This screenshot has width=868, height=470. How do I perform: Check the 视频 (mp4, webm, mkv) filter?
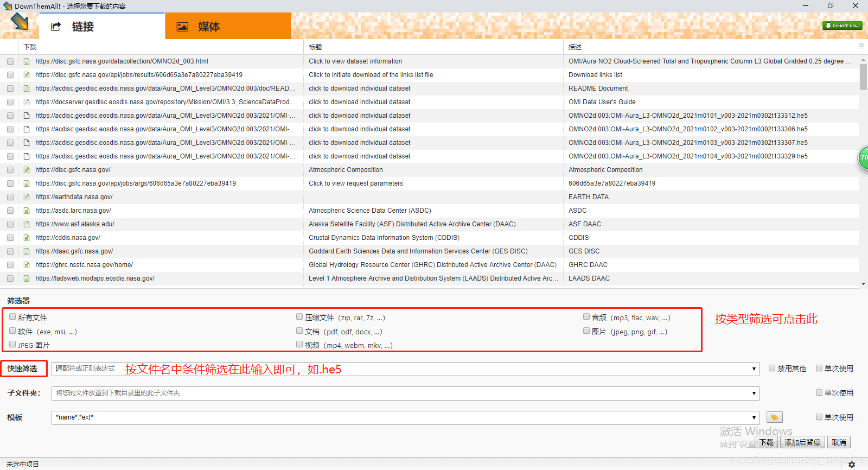[x=299, y=344]
